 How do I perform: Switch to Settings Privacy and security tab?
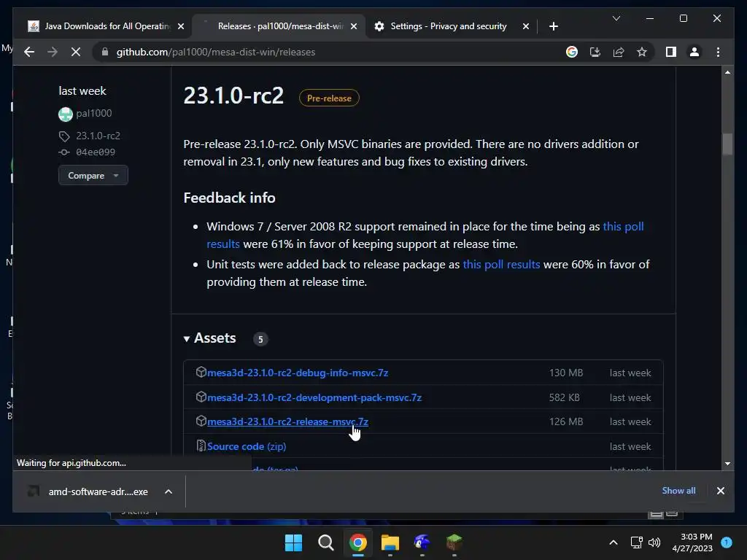(448, 26)
